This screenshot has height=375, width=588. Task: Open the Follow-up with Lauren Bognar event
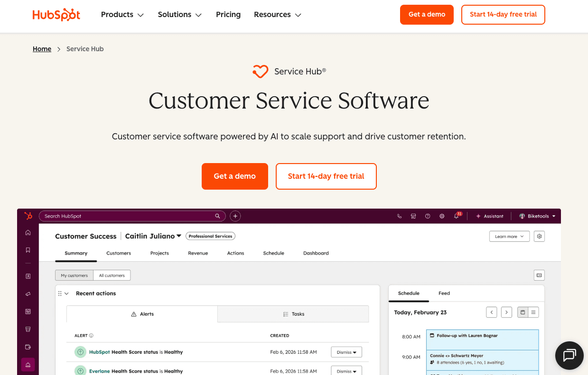tap(482, 339)
